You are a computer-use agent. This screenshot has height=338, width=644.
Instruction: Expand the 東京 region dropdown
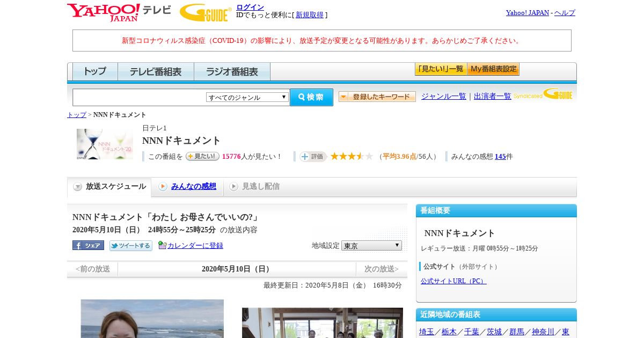(371, 245)
